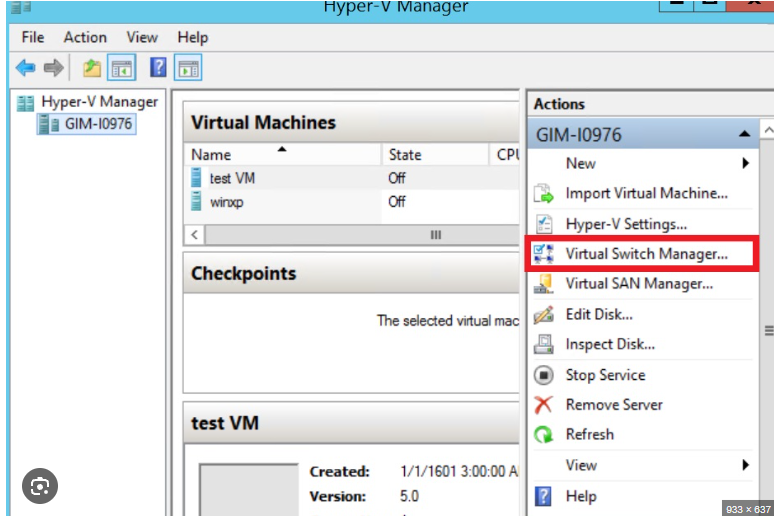Click Help text in Actions pane
This screenshot has height=516, width=774.
581,496
